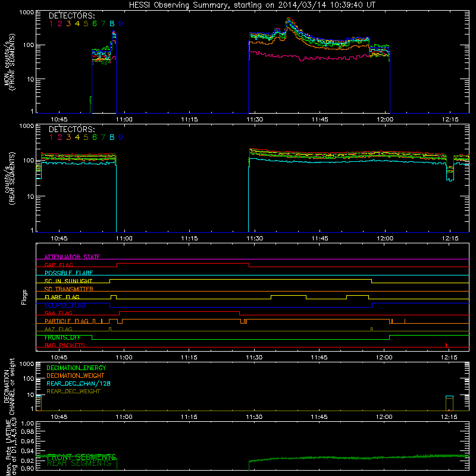This screenshot has width=476, height=476.
Task: Click 11:00 tick under rear segments plot
Action: coord(124,239)
